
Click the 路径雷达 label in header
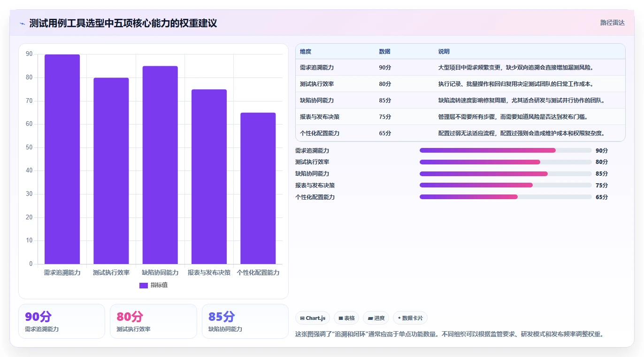(612, 23)
